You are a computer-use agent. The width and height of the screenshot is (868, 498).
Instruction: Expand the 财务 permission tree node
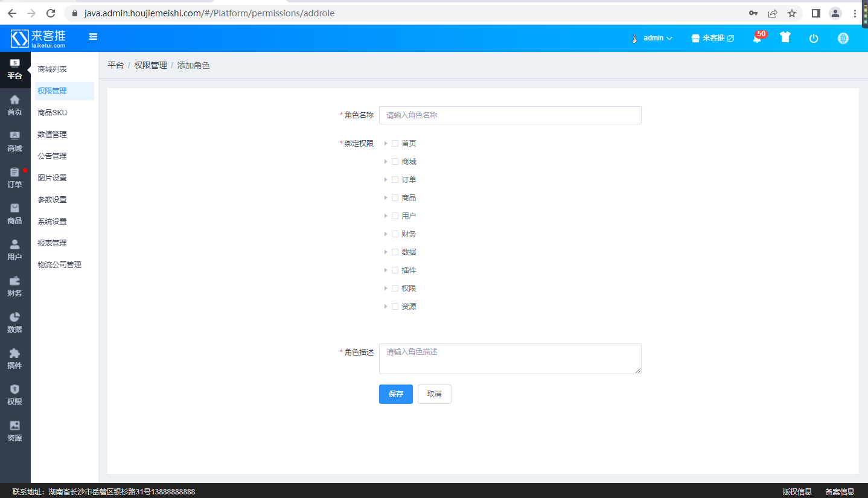[386, 234]
